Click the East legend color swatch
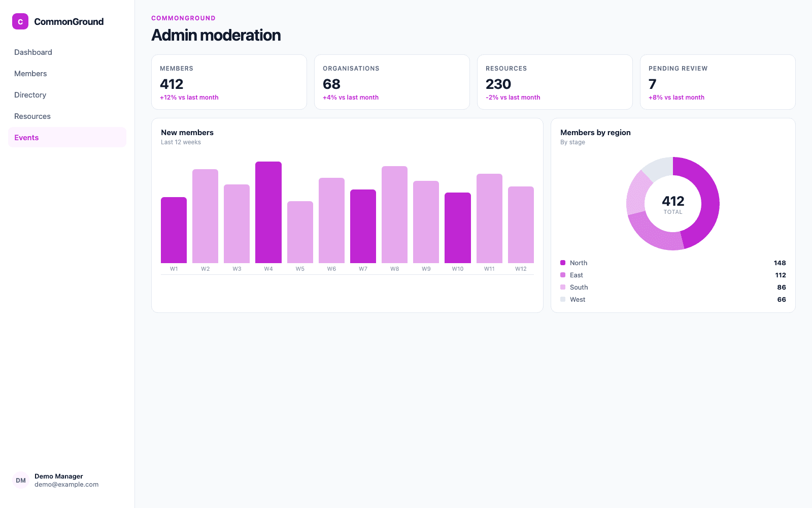 [x=563, y=275]
